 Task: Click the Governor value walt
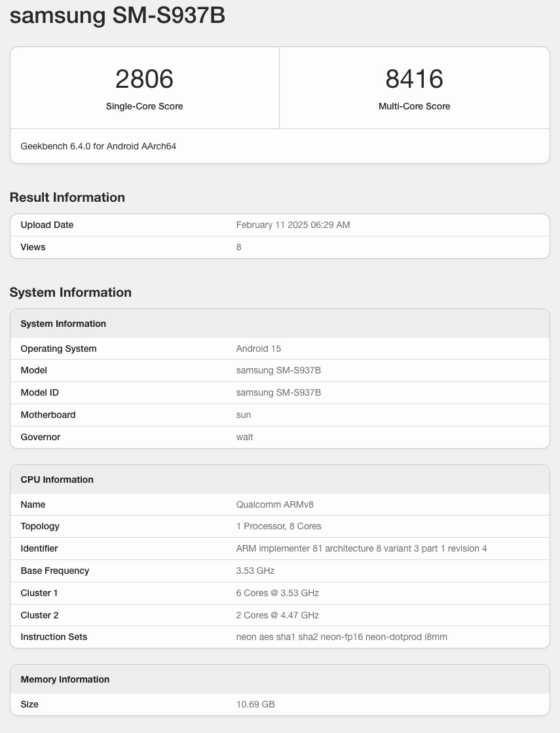244,437
